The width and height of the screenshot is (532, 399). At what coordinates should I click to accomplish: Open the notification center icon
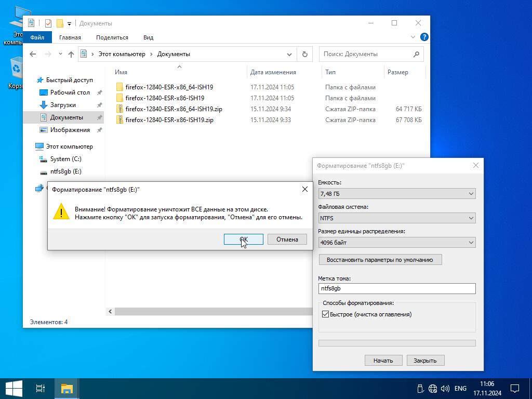pyautogui.click(x=515, y=388)
